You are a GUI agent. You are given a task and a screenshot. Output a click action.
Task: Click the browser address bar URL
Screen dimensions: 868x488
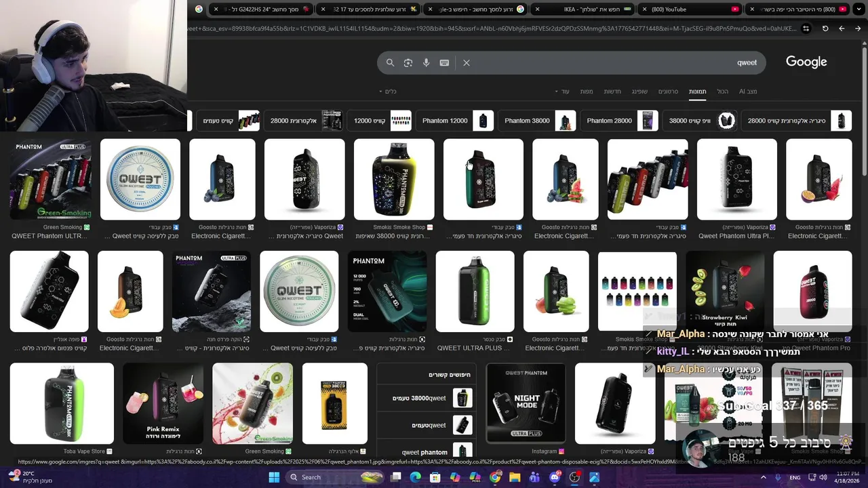tap(492, 28)
